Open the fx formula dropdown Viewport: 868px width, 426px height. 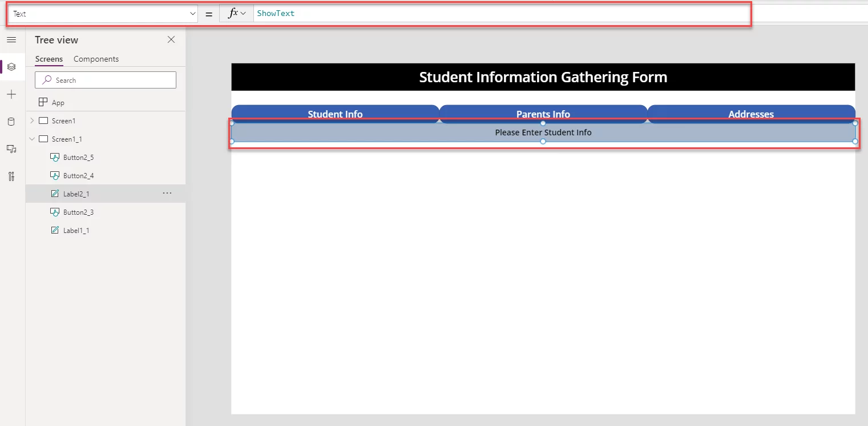click(x=236, y=14)
